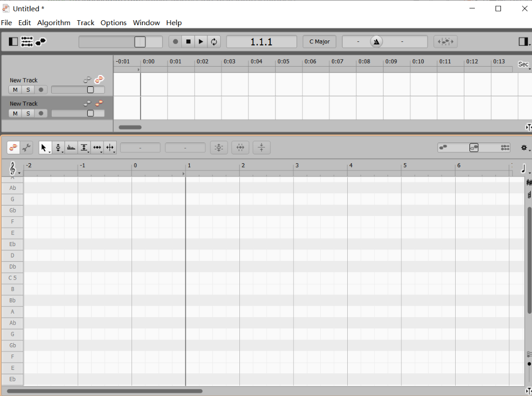532x396 pixels.
Task: Click the bar position display showing 1.1.1
Action: 262,41
